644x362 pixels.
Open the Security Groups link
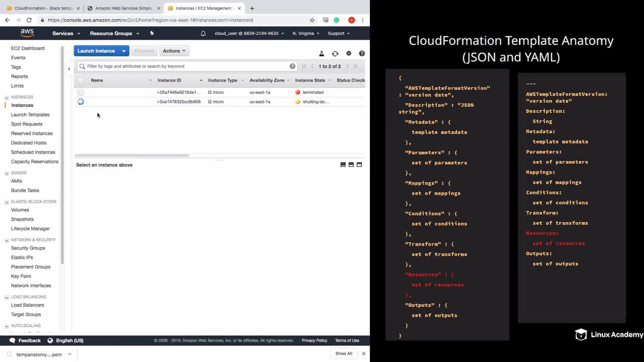(28, 248)
